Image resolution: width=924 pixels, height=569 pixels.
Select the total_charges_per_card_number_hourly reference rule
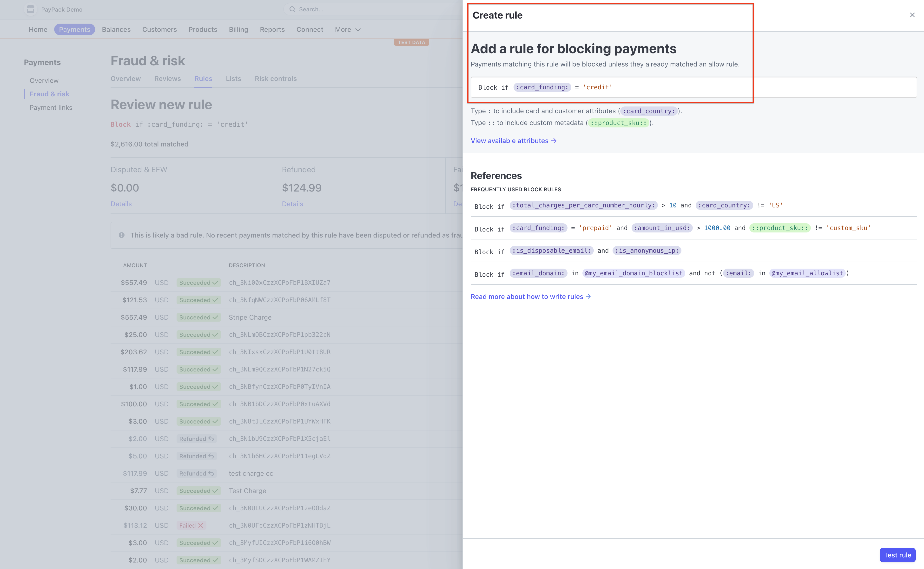point(694,205)
